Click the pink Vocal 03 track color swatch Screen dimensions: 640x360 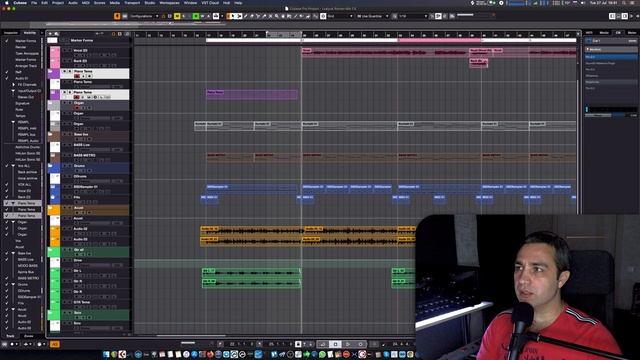[54, 51]
